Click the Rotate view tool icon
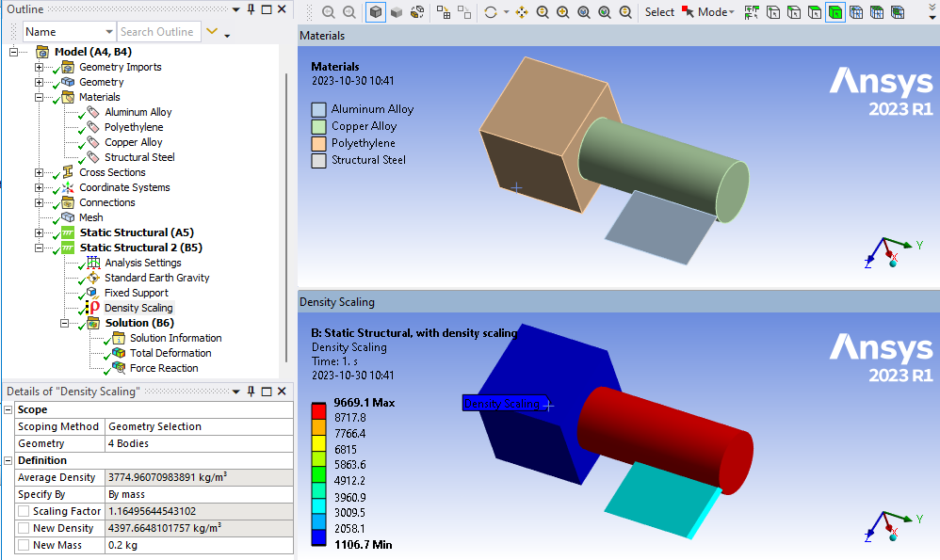 coord(491,12)
